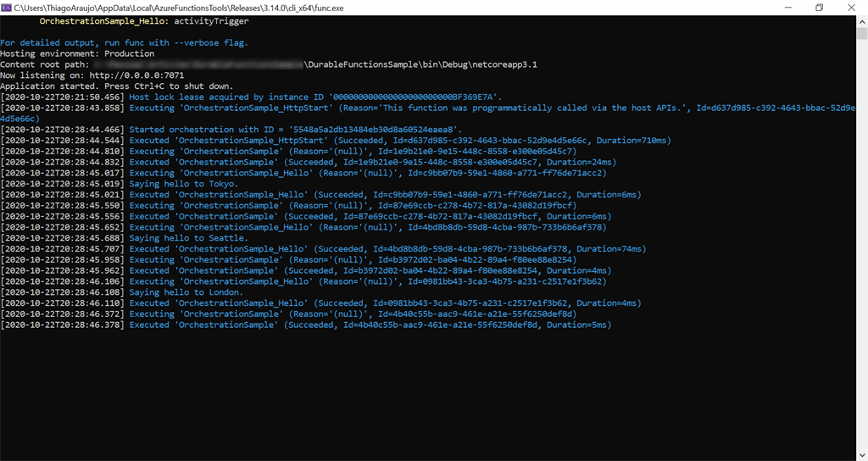Click Executed 'OrchestrationSample' Duration=6ms line

point(306,216)
